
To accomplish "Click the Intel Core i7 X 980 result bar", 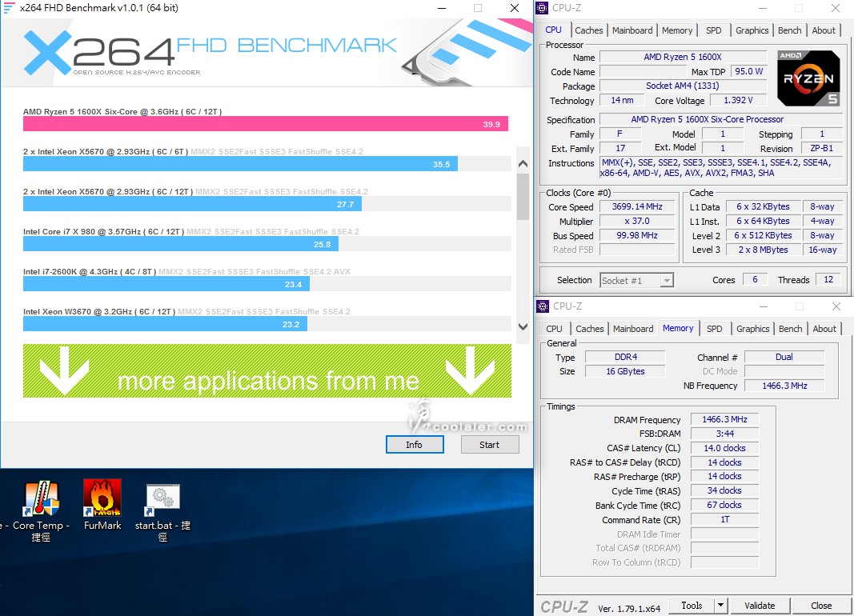I will [181, 244].
